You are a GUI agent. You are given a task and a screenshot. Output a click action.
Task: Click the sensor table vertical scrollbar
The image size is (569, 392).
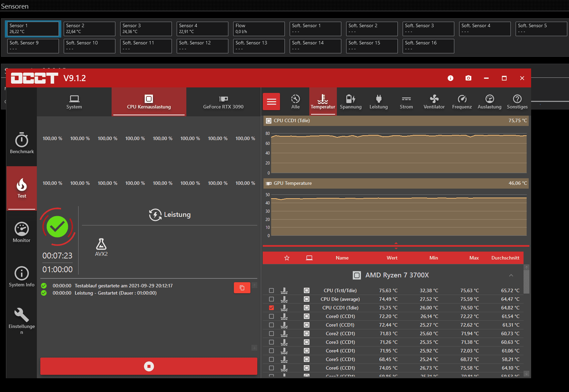pyautogui.click(x=526, y=282)
